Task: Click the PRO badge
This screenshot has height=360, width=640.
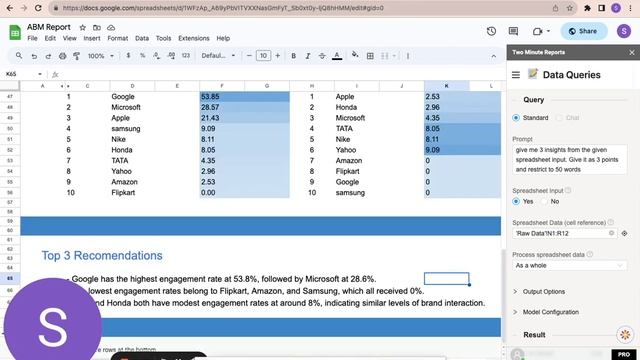Action: (624, 354)
